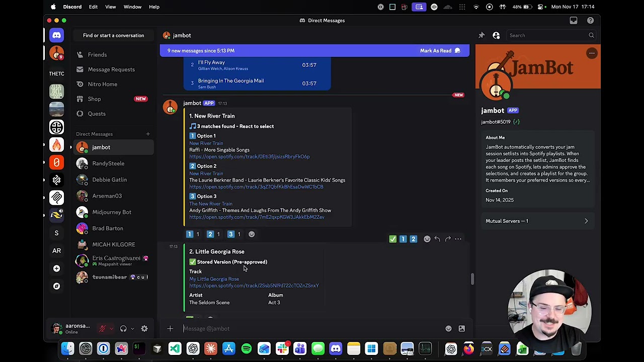Open Debbie Gatlin direct message
The image size is (644, 362).
pos(113,179)
